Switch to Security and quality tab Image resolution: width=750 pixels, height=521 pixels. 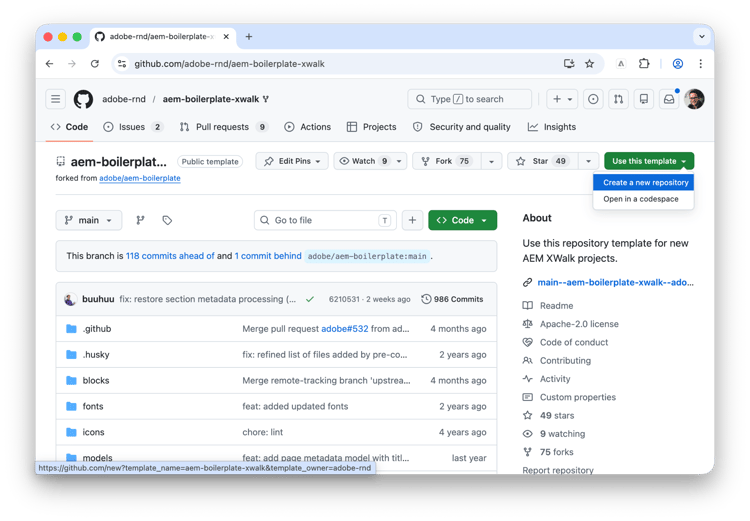click(462, 127)
